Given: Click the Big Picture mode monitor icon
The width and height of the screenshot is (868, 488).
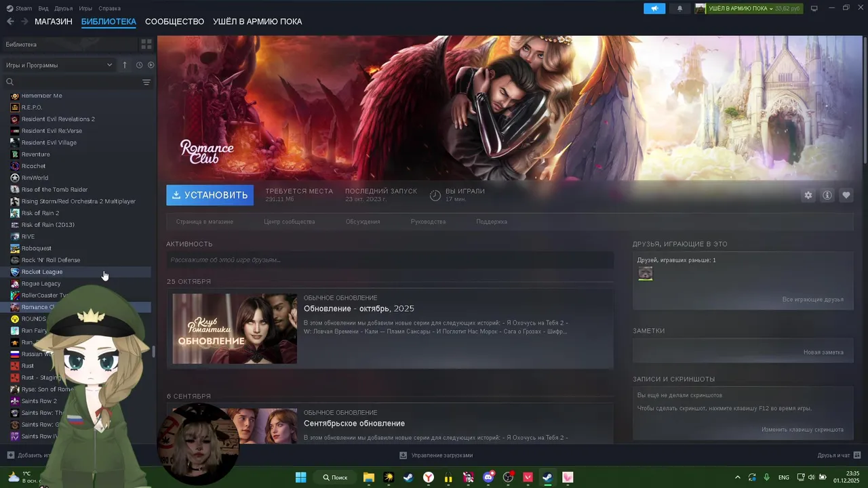Looking at the screenshot, I should (814, 8).
